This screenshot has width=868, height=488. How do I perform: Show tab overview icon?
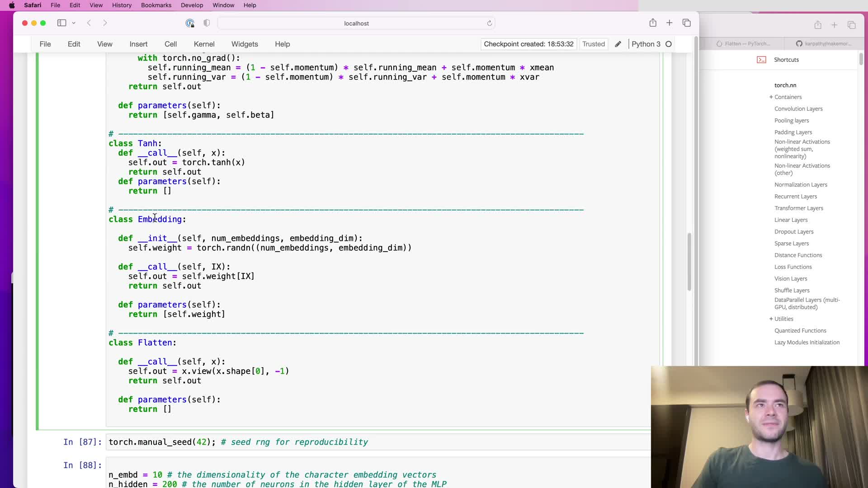[x=687, y=23]
